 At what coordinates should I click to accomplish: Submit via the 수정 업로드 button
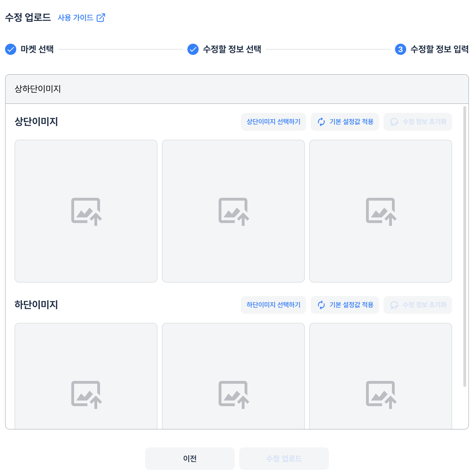tap(284, 458)
